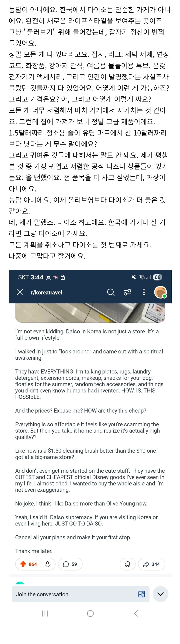Tap the muted sound status icon
The width and height of the screenshot is (180, 644).
[134, 277]
